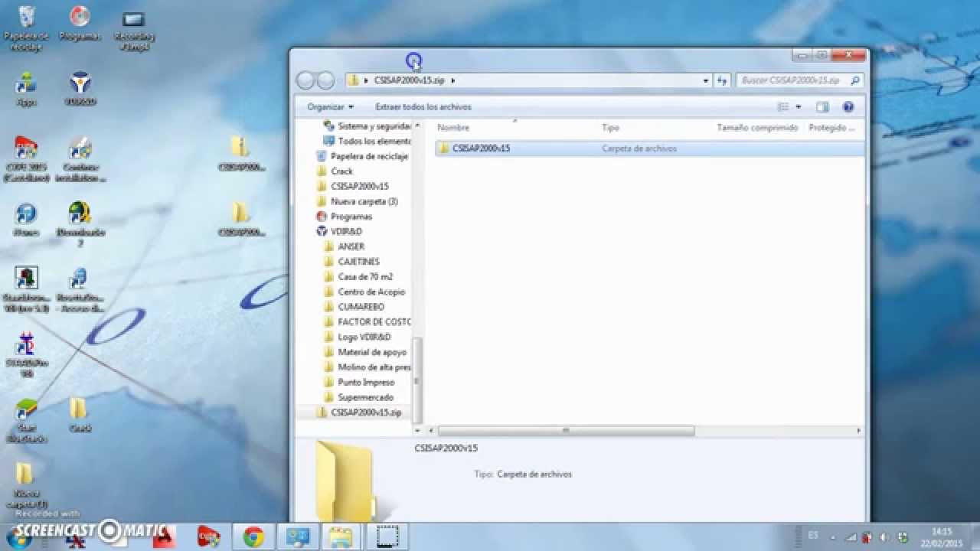980x551 pixels.
Task: Select Molino de alta pres folder
Action: tap(367, 367)
